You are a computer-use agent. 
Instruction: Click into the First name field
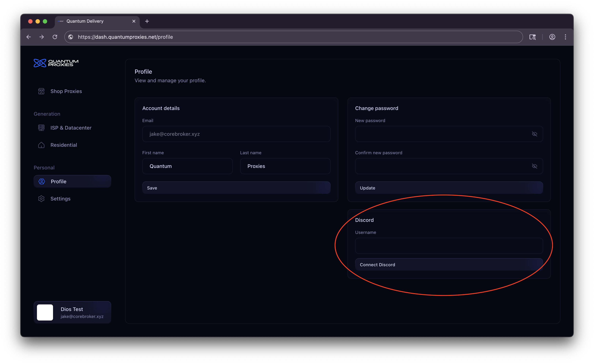pos(187,166)
